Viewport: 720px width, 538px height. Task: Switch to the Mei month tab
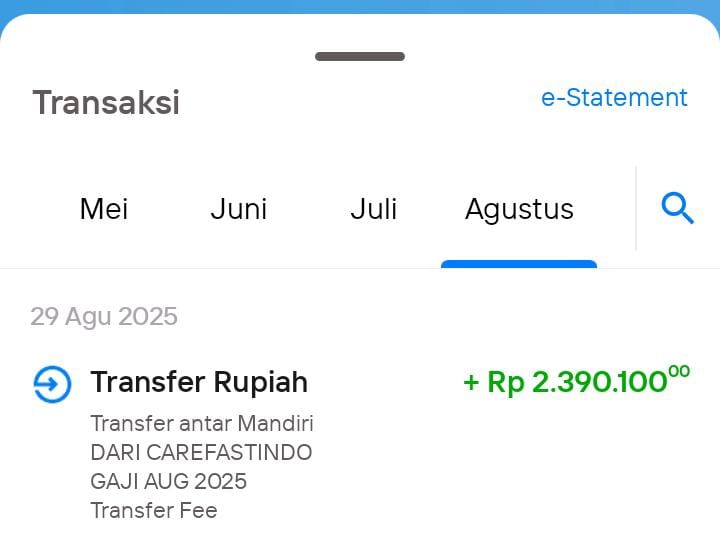click(x=104, y=209)
